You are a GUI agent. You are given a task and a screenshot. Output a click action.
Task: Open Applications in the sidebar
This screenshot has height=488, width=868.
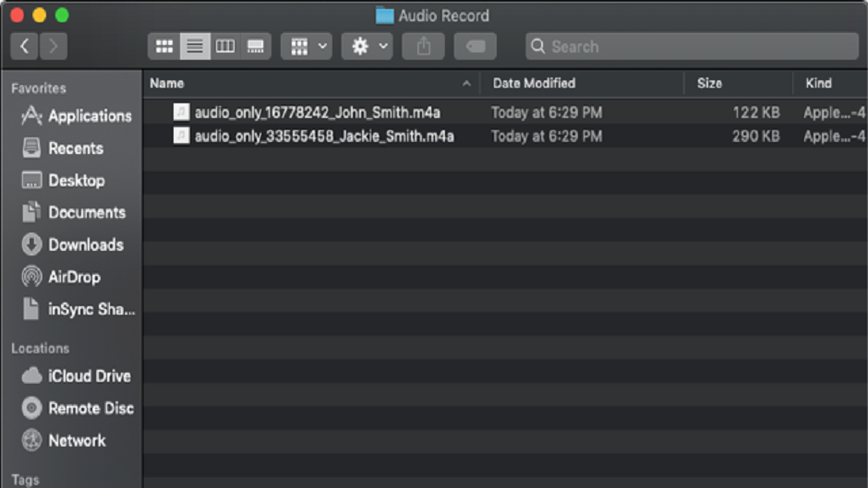[89, 116]
